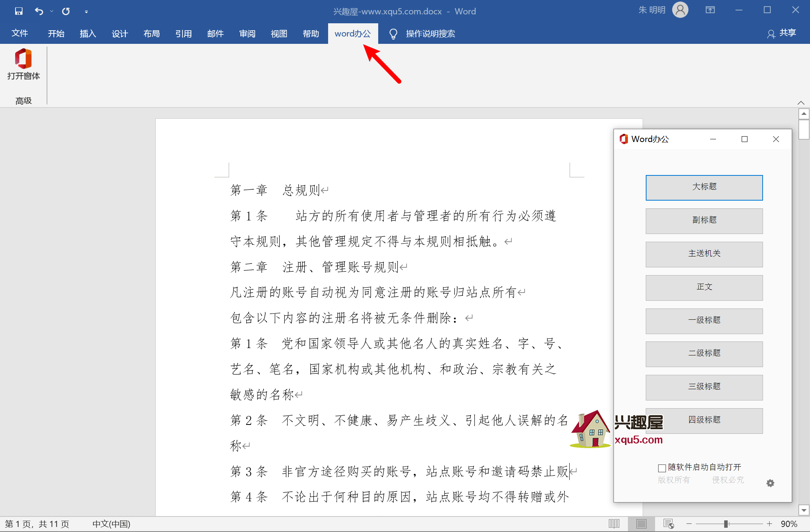
Task: Open settings gear in Word办公 panel
Action: click(770, 483)
